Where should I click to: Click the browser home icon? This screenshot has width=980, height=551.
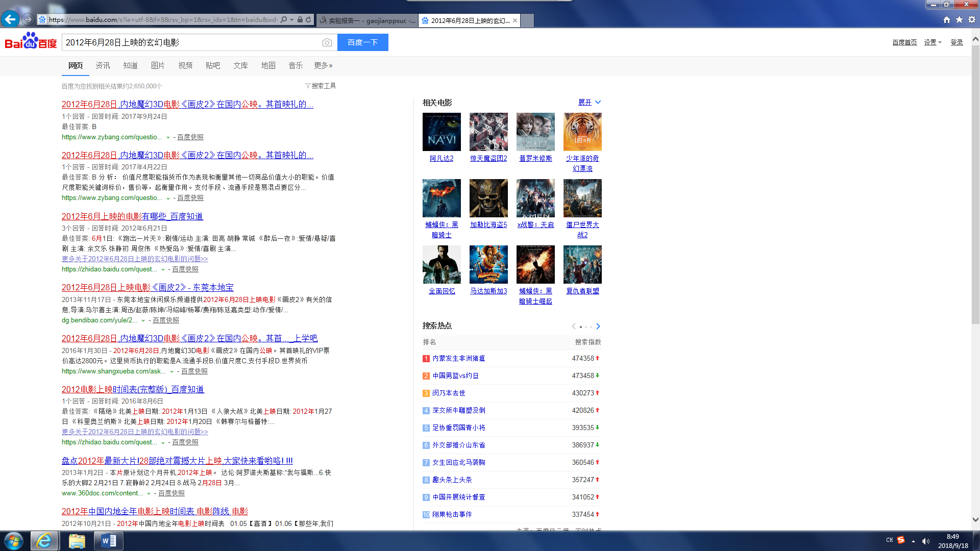(x=947, y=19)
